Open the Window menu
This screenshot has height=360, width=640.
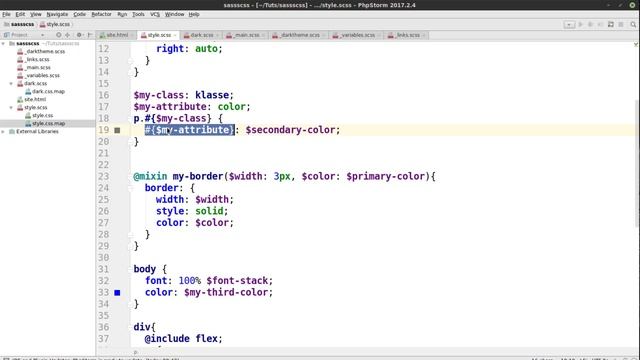coord(174,14)
